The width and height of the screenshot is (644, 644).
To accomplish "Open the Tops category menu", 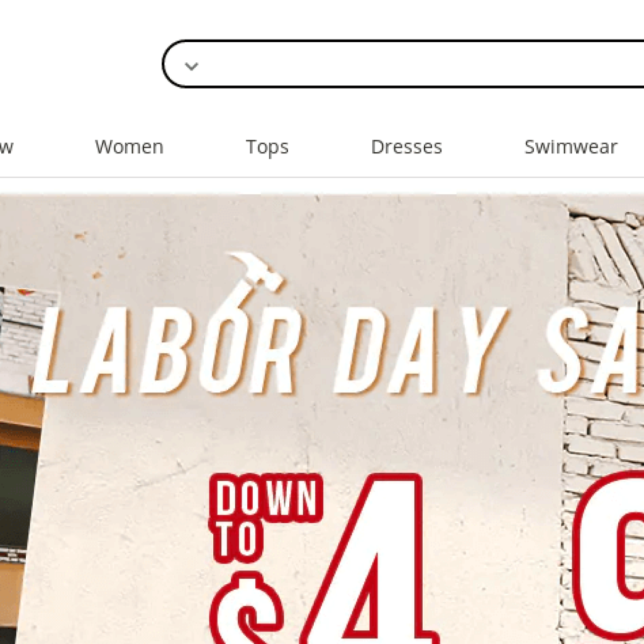I will point(267,147).
